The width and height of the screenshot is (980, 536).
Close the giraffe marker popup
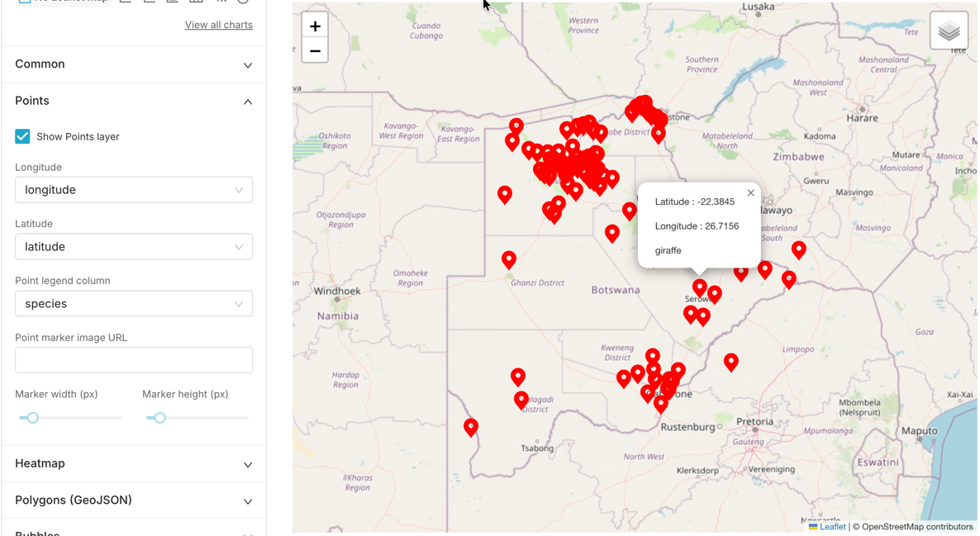click(x=750, y=193)
